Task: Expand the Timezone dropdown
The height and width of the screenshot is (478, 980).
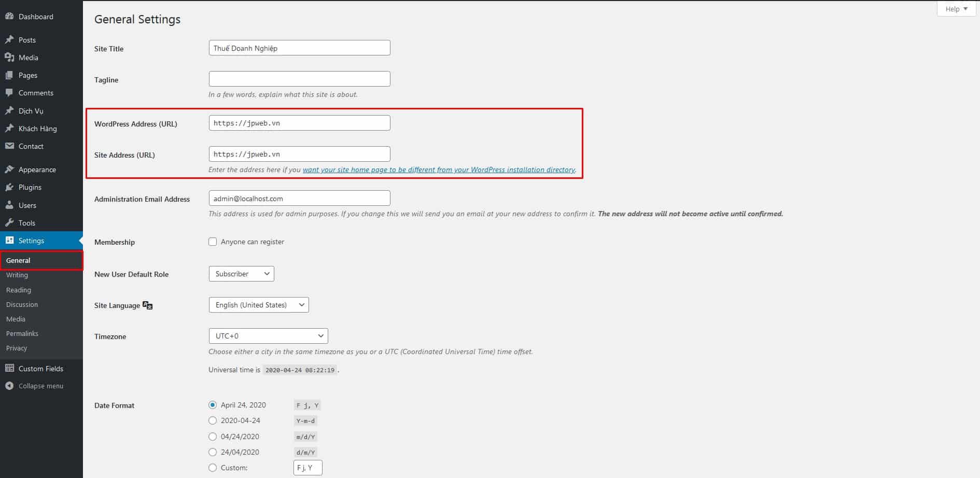Action: pyautogui.click(x=268, y=335)
